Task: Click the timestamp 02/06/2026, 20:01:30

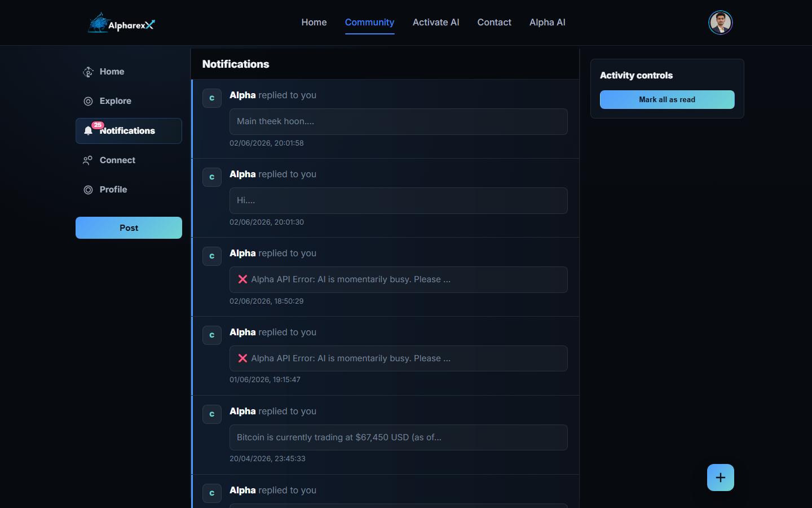Action: [x=267, y=222]
